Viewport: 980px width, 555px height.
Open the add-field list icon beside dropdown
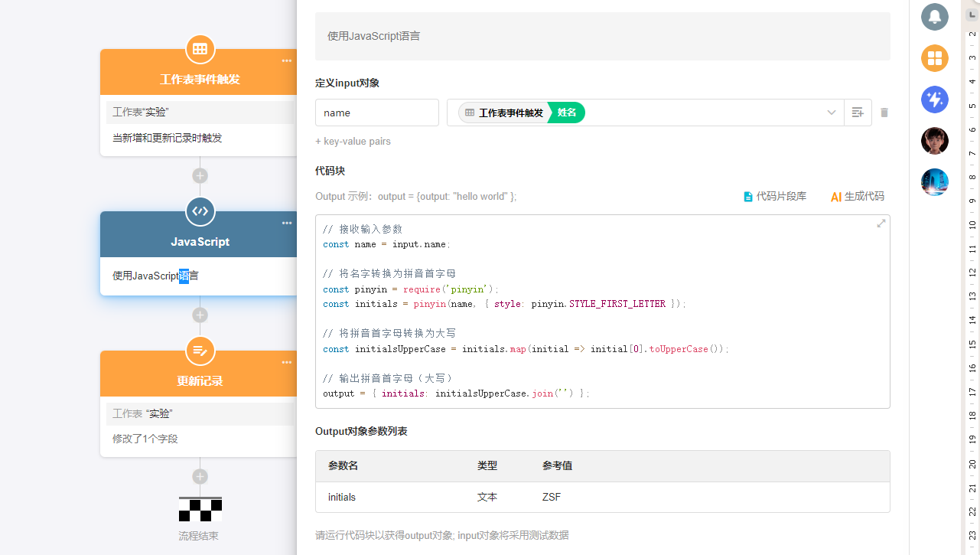click(x=858, y=113)
